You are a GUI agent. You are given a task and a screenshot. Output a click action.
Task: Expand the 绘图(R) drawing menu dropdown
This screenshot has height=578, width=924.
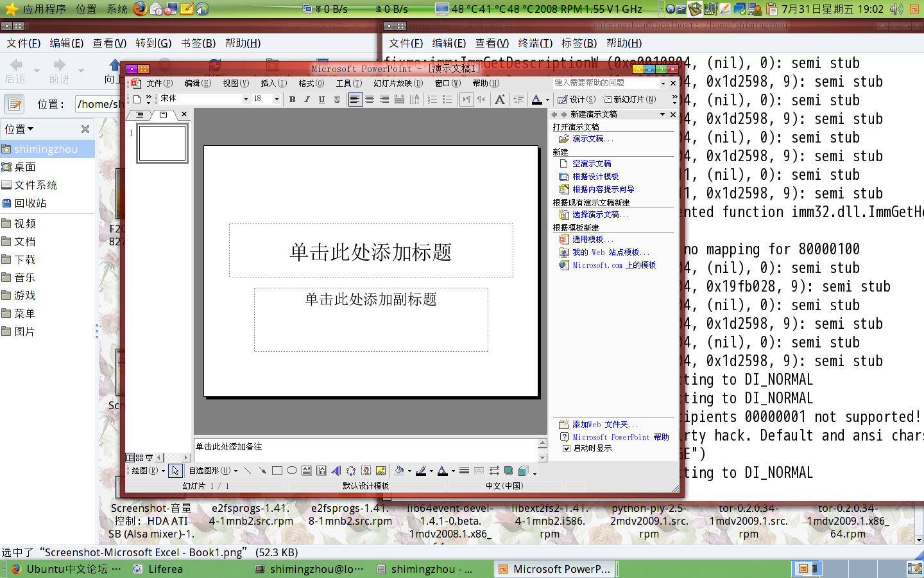163,471
